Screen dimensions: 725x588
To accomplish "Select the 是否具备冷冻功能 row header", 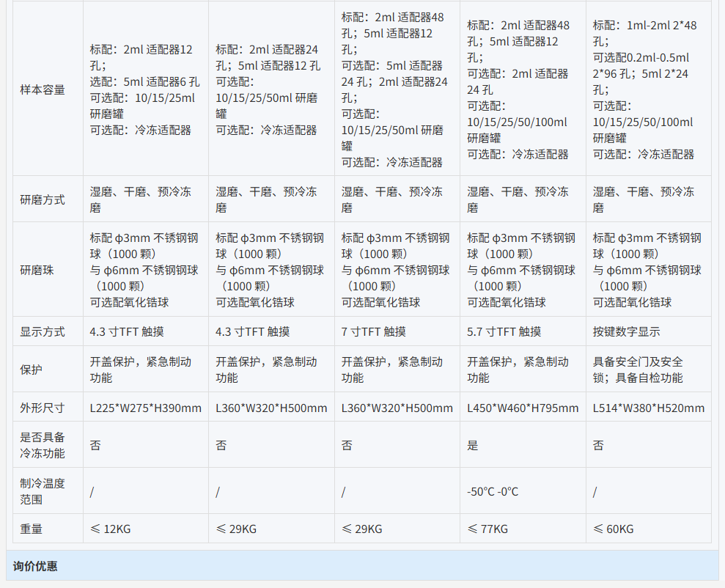I will tap(43, 445).
